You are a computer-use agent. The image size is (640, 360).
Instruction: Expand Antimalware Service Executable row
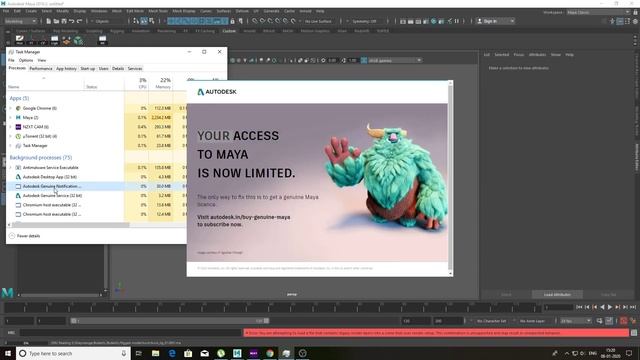pos(11,167)
